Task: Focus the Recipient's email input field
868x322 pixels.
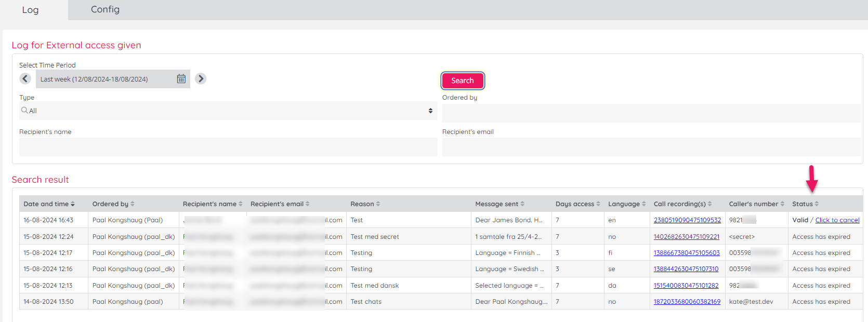Action: pyautogui.click(x=651, y=147)
